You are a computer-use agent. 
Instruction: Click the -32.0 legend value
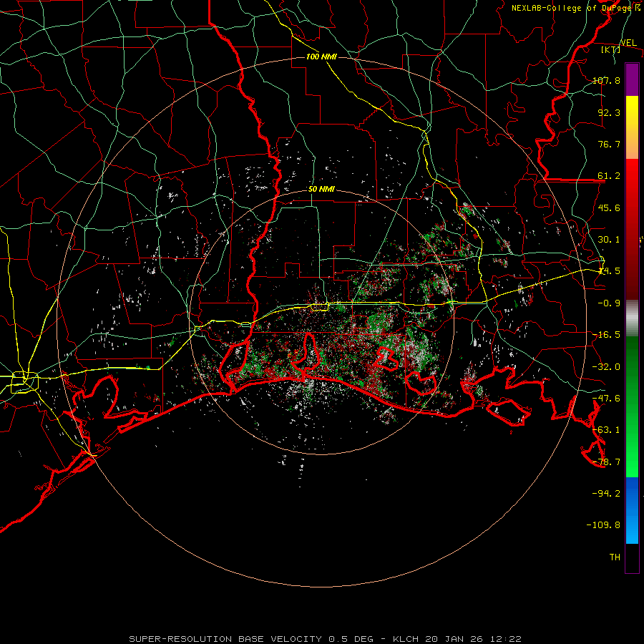pos(606,367)
